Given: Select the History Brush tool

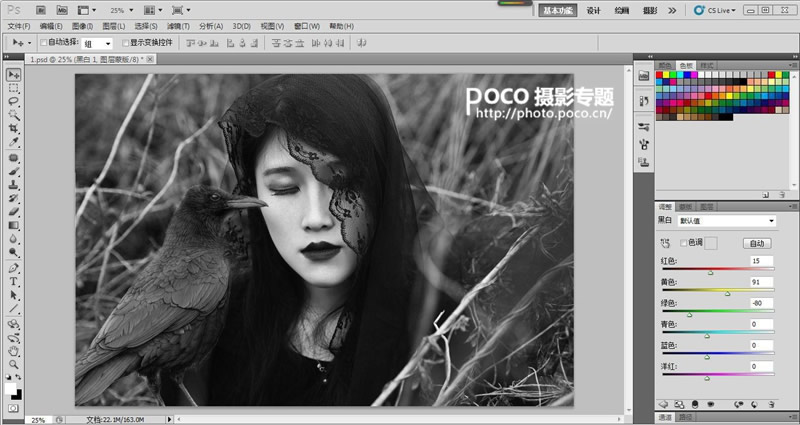Looking at the screenshot, I should (13, 198).
